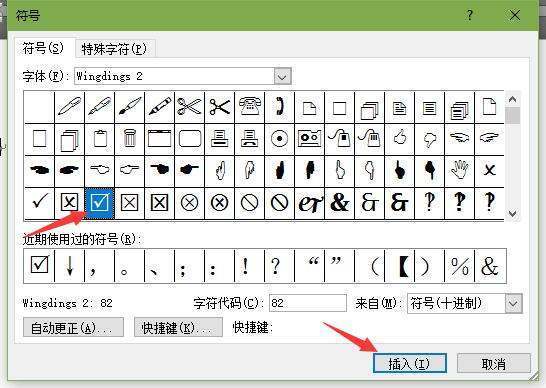The image size is (546, 388).
Task: Select the compact disc symbol
Action: point(279,139)
